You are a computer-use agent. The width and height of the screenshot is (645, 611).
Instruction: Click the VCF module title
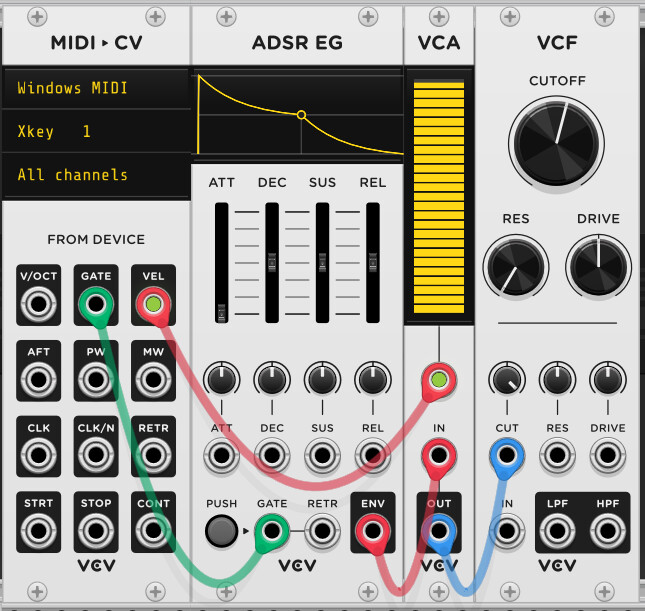coord(557,43)
